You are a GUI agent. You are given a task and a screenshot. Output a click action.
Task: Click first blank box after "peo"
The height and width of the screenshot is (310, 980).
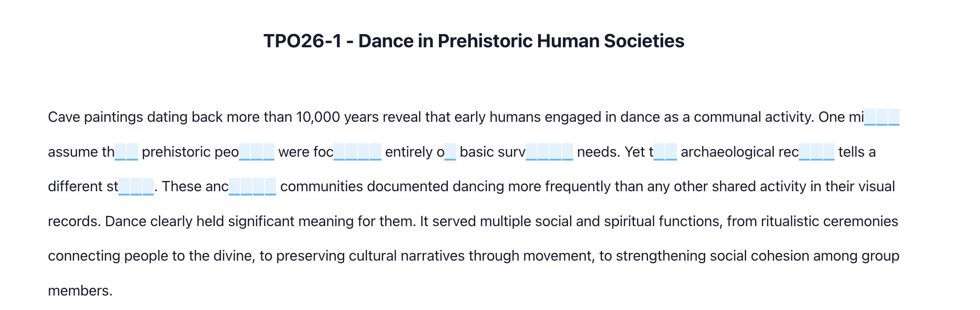[245, 152]
